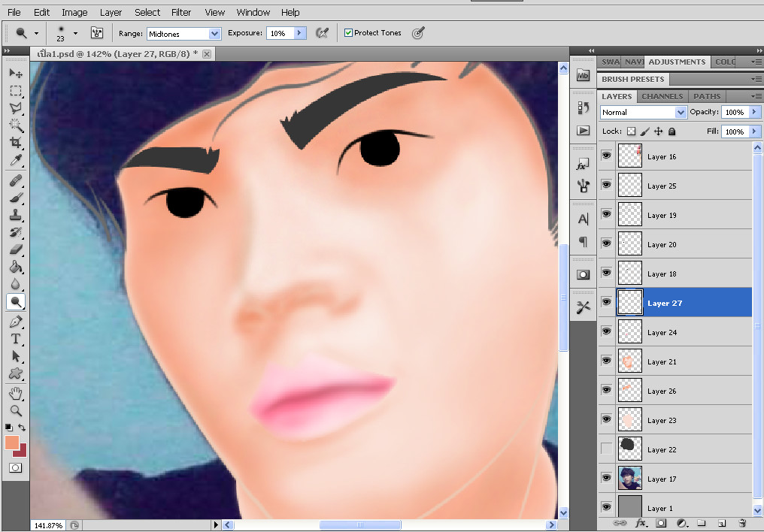Reset default foreground and background colors
This screenshot has width=764, height=532.
point(9,428)
